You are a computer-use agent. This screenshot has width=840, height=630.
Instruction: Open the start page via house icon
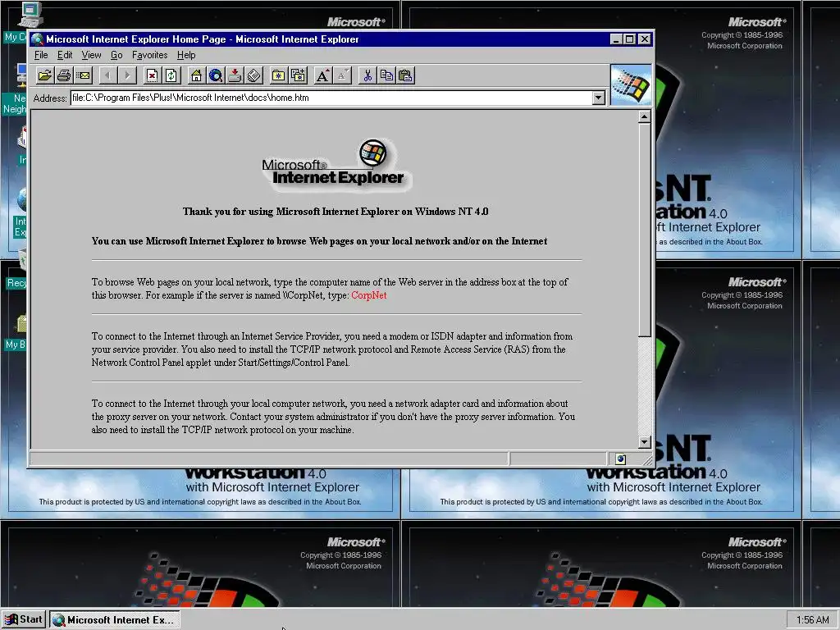click(x=197, y=75)
